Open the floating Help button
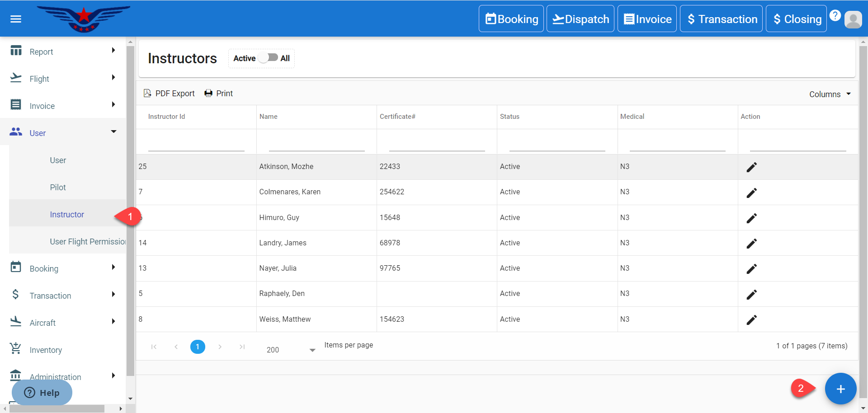868x413 pixels. [x=42, y=392]
